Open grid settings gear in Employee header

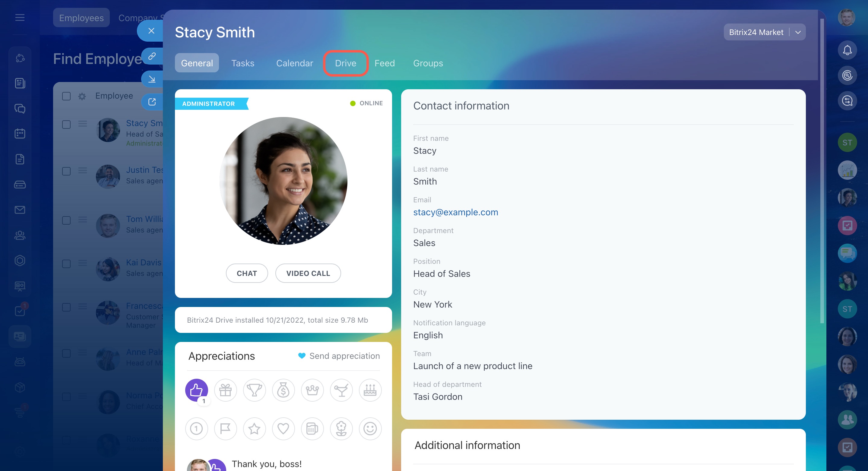(82, 96)
